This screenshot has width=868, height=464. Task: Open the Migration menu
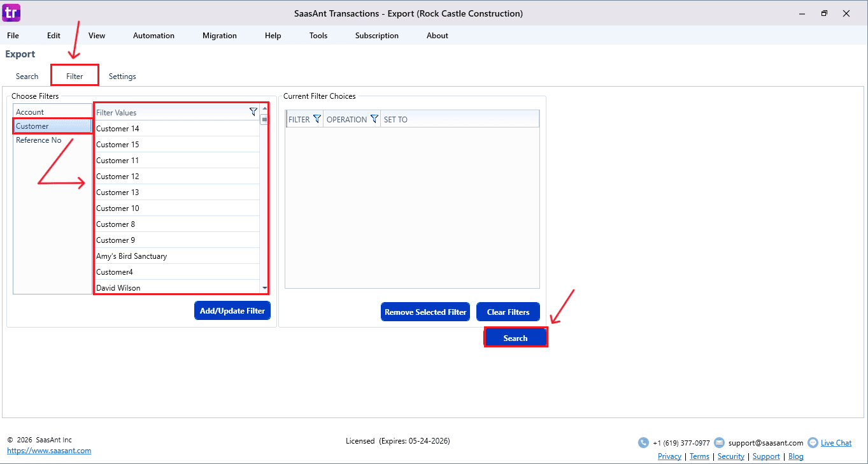pyautogui.click(x=220, y=36)
